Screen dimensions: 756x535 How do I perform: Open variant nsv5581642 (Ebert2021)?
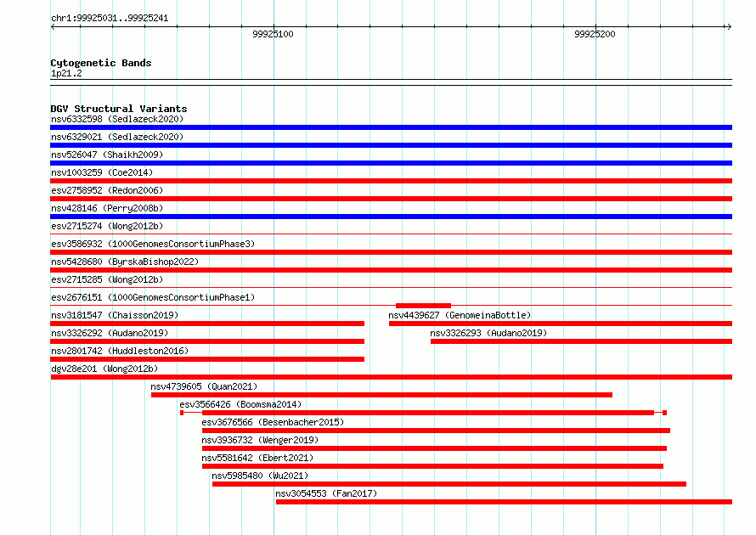[257, 458]
